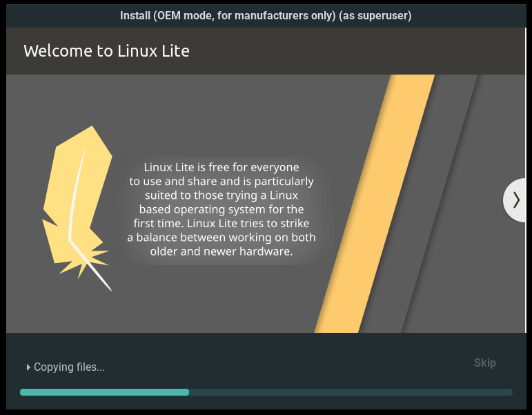Click the slide line "first time. Linux Lite tries to strike"
The image size is (532, 415).
click(x=221, y=224)
